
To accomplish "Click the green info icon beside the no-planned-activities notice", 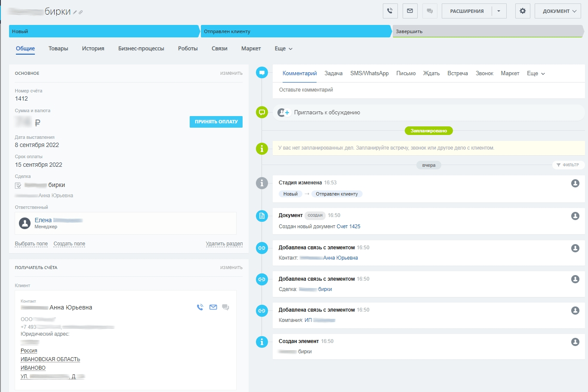I will pyautogui.click(x=262, y=149).
